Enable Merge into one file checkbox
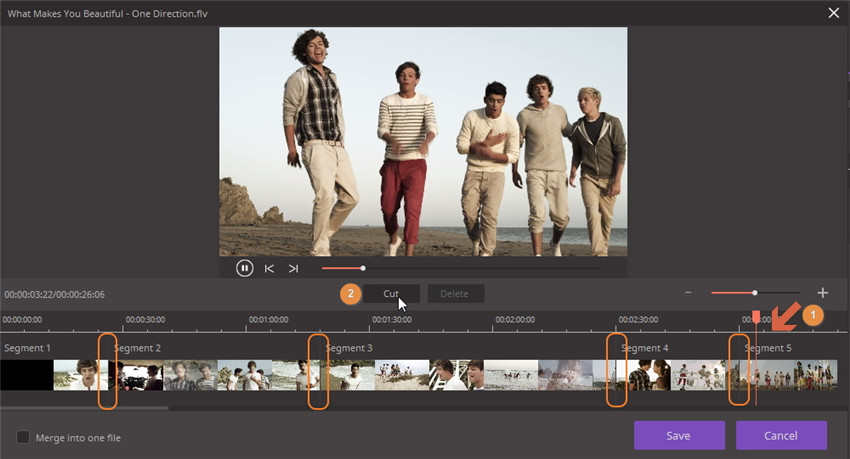850x459 pixels. 23,437
